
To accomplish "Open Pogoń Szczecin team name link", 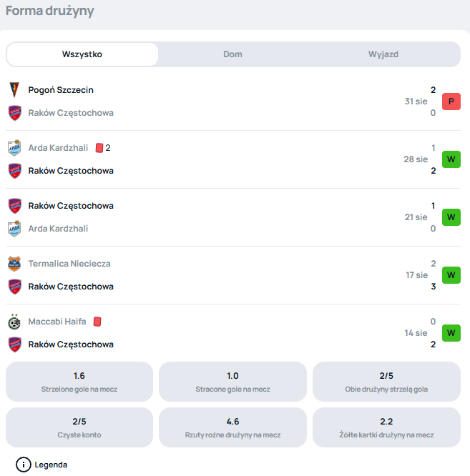I will (61, 90).
